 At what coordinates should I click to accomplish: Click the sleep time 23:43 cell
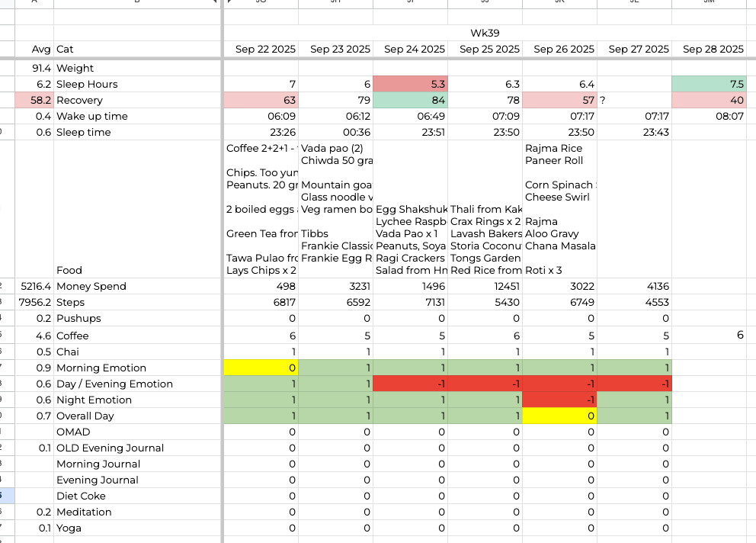pyautogui.click(x=635, y=132)
